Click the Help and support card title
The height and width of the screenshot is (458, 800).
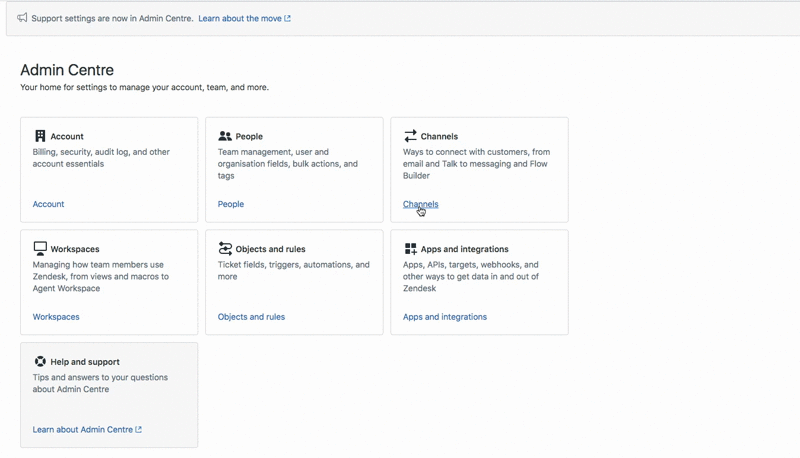(x=85, y=362)
